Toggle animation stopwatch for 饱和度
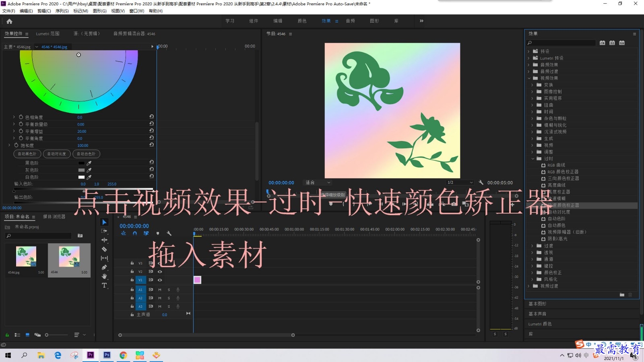 pyautogui.click(x=17, y=145)
